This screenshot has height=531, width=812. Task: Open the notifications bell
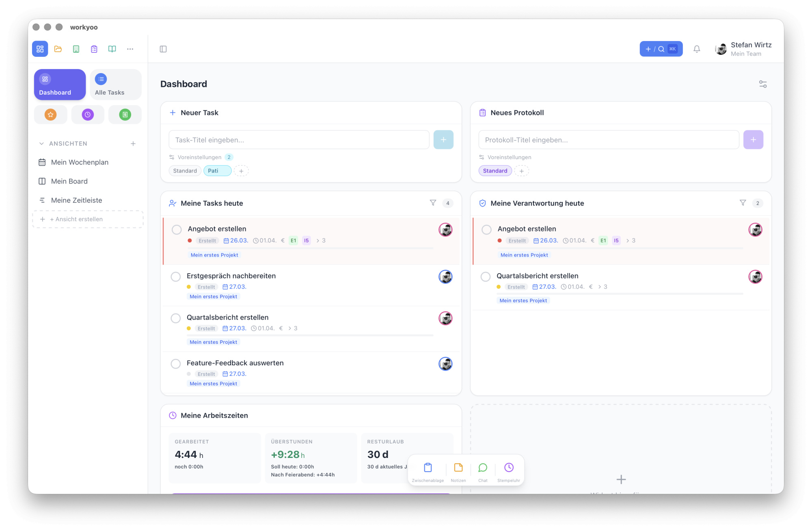pos(697,49)
